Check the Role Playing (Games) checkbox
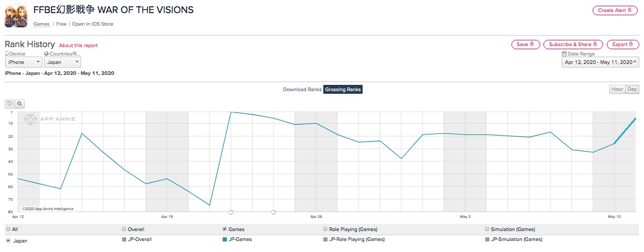 tap(325, 229)
